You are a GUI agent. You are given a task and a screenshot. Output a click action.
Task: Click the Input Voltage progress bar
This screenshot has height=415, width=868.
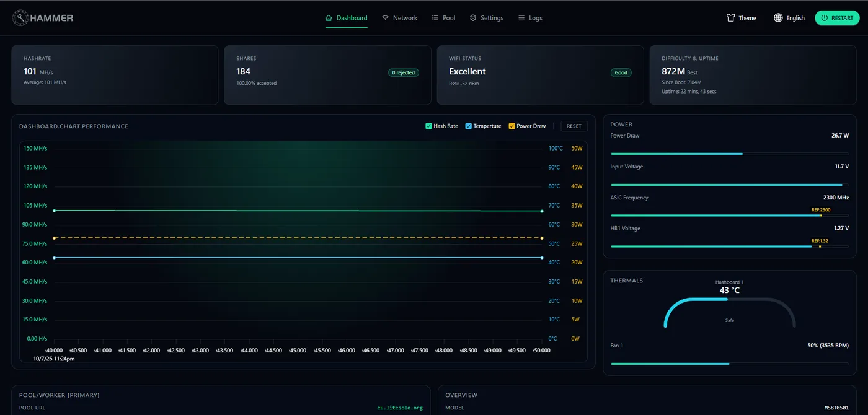point(729,185)
